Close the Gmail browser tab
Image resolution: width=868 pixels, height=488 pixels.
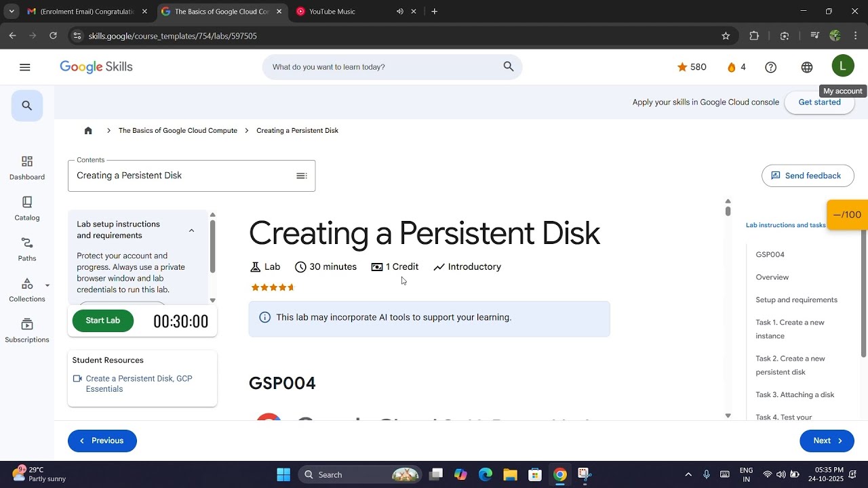(144, 12)
